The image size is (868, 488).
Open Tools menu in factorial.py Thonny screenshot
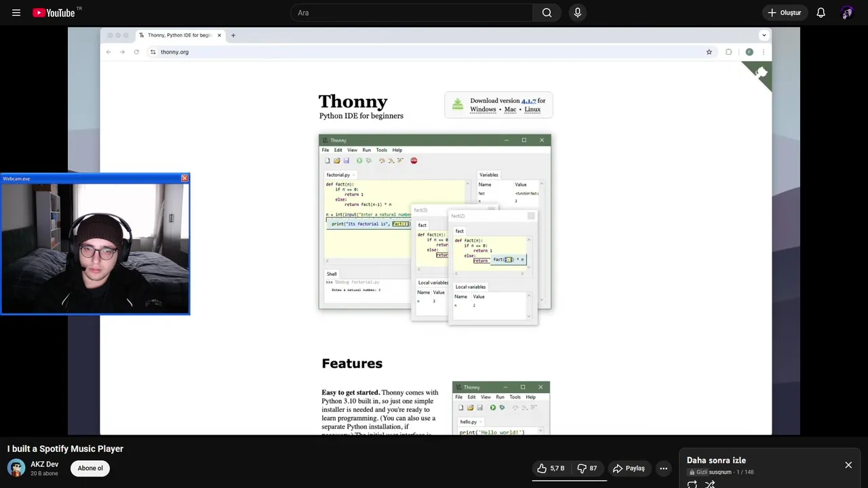pyautogui.click(x=382, y=150)
